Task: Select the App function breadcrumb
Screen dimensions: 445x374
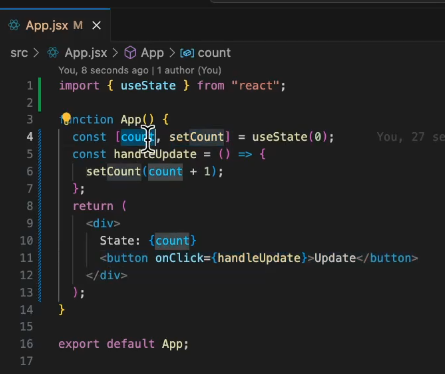Action: coord(152,53)
